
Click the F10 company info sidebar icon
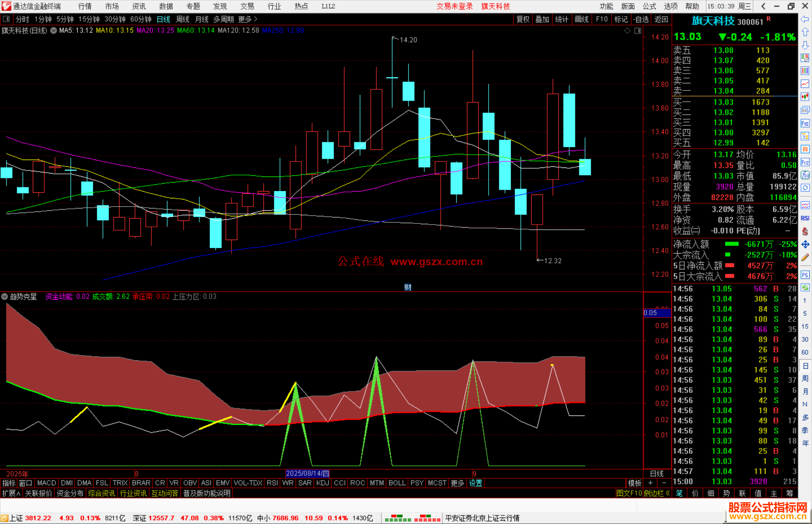pyautogui.click(x=805, y=123)
